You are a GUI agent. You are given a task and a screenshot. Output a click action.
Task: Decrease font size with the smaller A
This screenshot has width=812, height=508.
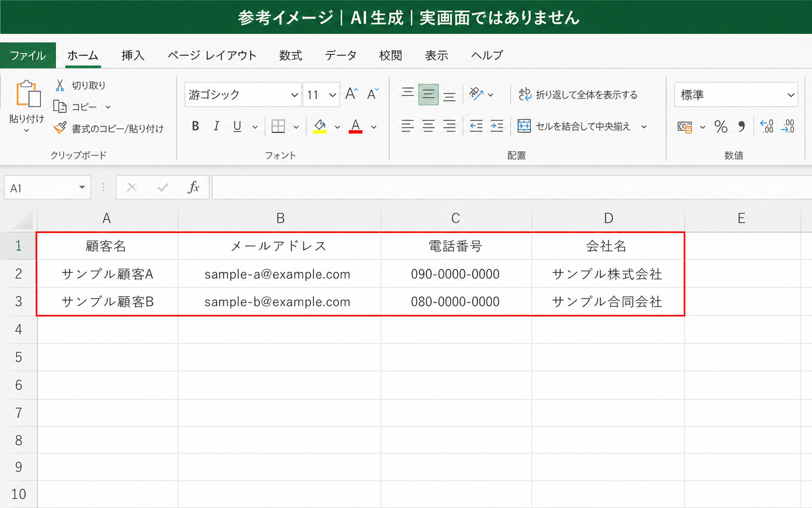coord(373,94)
